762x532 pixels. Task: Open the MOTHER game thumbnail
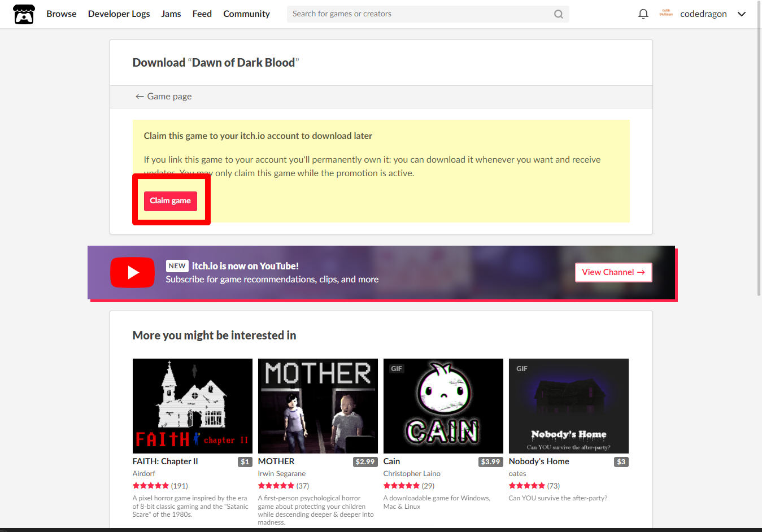317,406
